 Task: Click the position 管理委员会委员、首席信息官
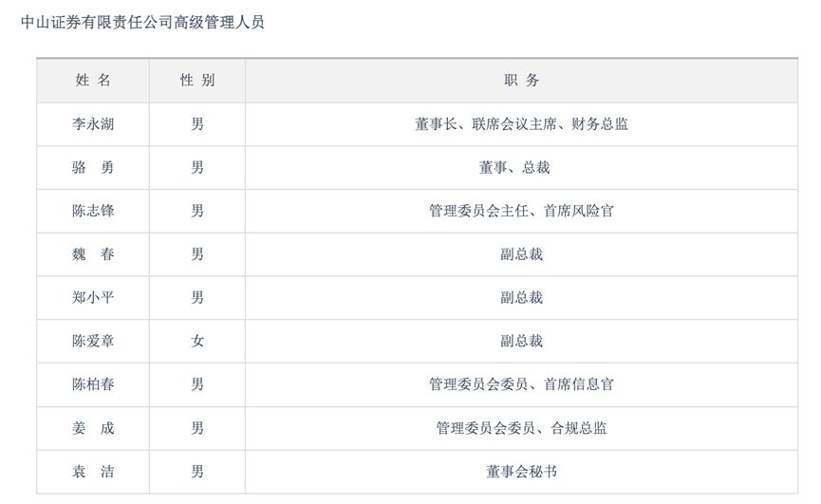521,384
